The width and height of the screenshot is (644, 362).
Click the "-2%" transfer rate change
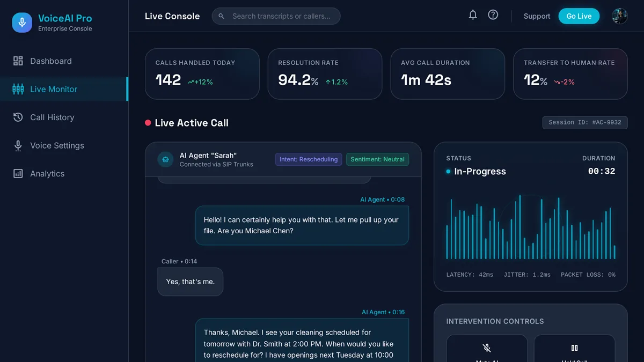tap(568, 82)
